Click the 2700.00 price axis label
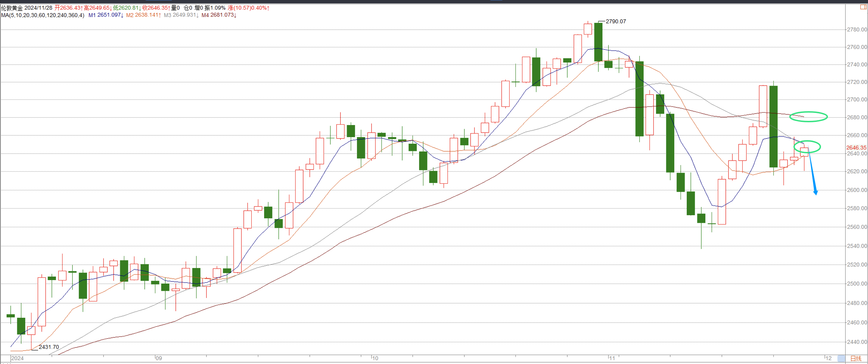This screenshot has width=868, height=364. [857, 100]
